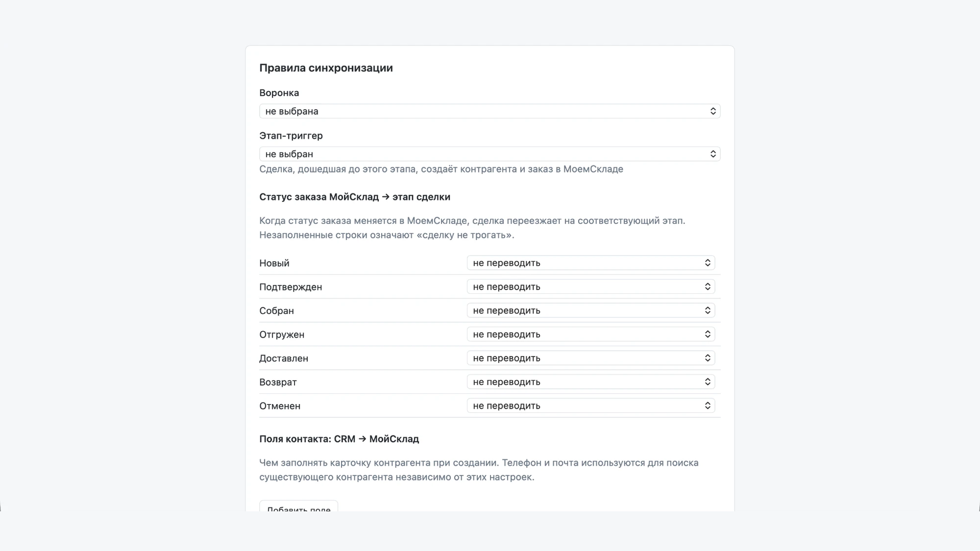The height and width of the screenshot is (551, 980).
Task: Select stage for Возврат order status
Action: pos(591,382)
